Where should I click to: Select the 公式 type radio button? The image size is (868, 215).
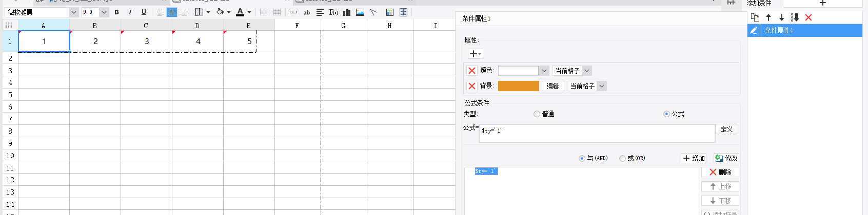[666, 114]
